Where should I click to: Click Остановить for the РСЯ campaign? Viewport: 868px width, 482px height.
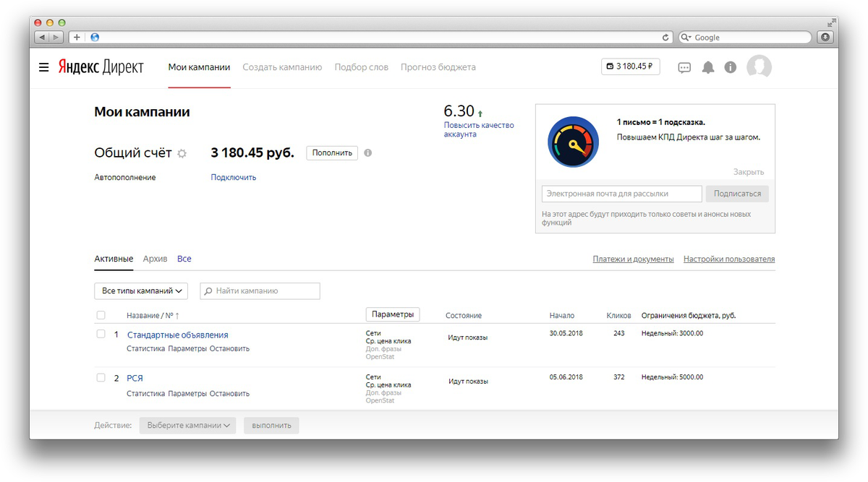(229, 394)
